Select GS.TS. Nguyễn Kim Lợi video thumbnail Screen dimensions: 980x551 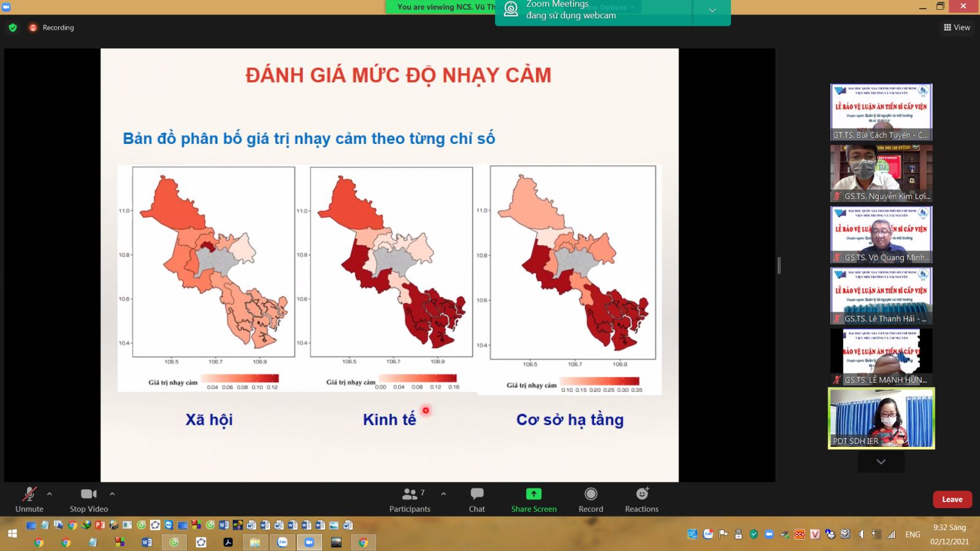coord(881,173)
